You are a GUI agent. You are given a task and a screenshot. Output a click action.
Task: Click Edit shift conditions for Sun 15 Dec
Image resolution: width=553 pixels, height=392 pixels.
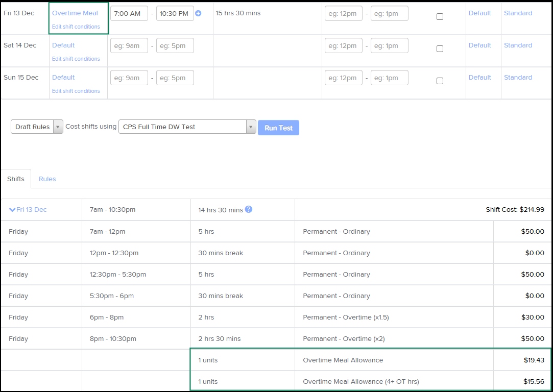tap(76, 91)
